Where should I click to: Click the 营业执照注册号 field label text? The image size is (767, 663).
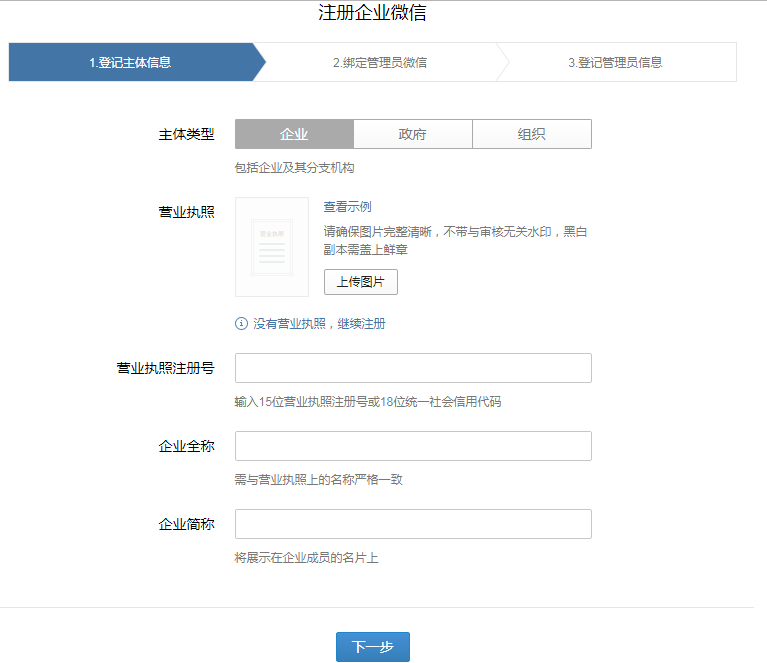tap(165, 368)
